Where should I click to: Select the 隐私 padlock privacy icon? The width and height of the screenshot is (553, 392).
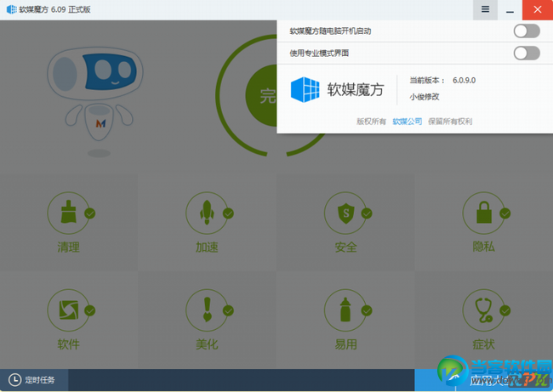(484, 213)
